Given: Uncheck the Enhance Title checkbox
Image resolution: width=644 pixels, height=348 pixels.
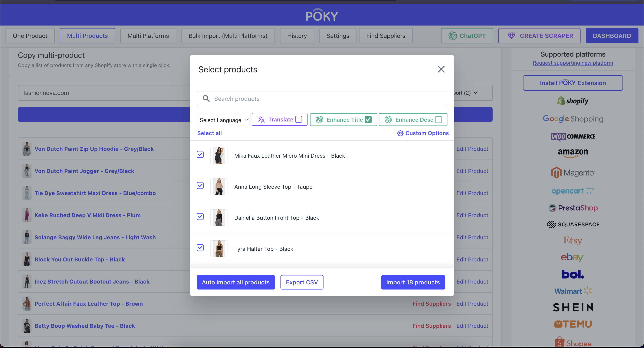Looking at the screenshot, I should click(x=368, y=120).
